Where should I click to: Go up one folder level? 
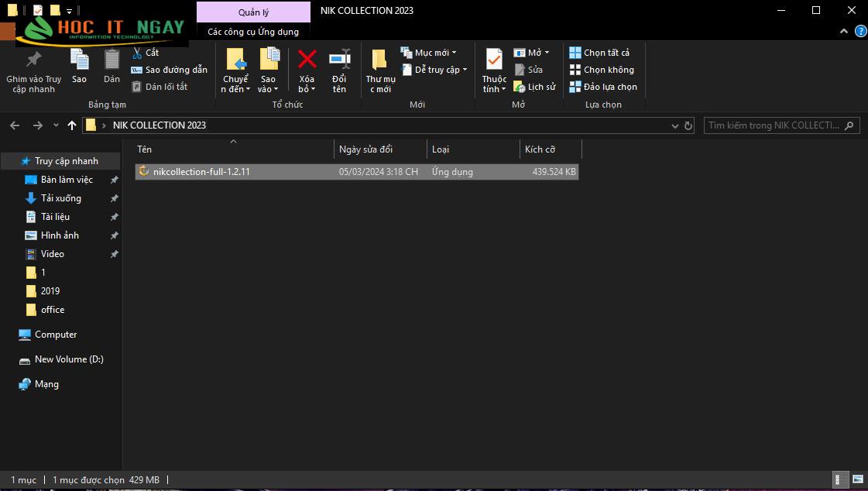click(72, 125)
